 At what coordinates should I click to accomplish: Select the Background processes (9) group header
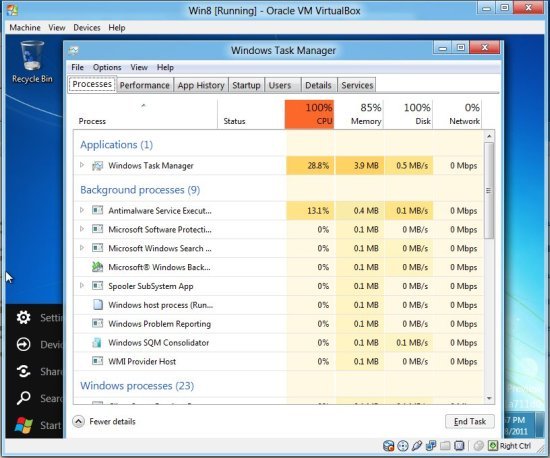(x=140, y=190)
